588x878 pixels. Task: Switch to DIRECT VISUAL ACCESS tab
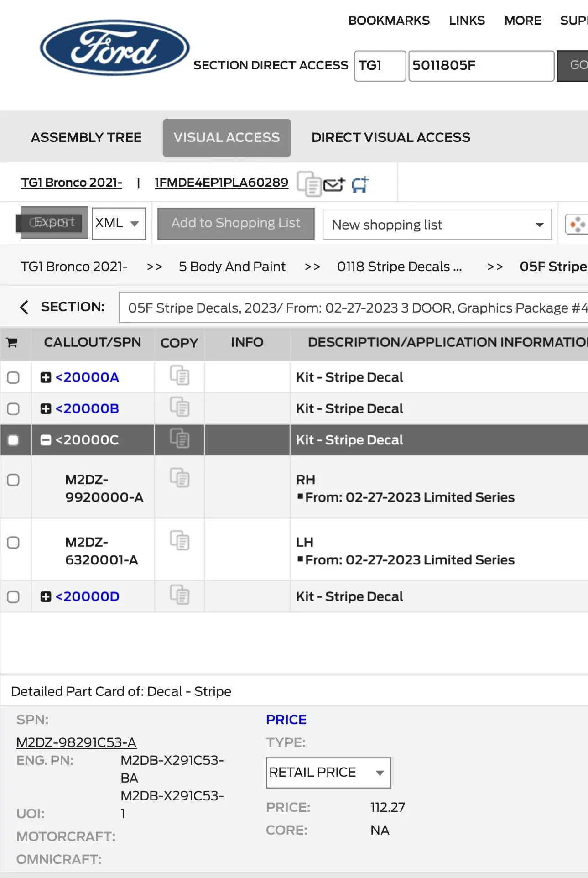391,137
